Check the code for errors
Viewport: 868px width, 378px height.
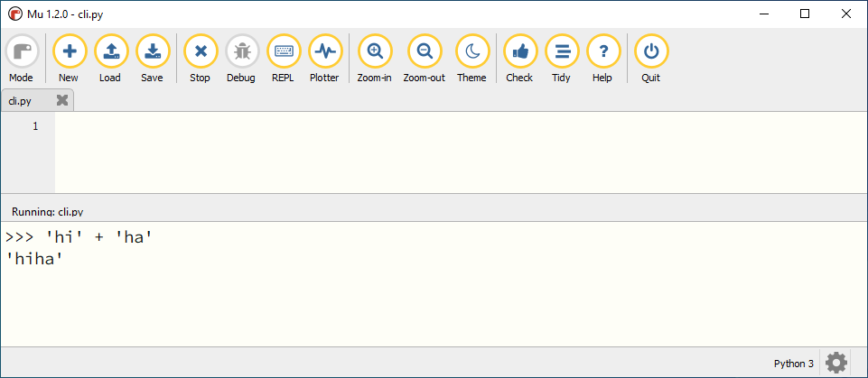[519, 58]
